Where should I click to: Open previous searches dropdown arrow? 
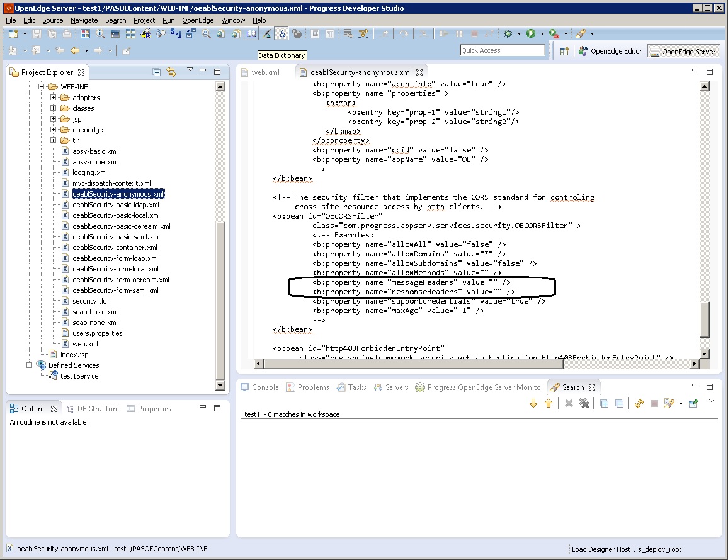681,404
